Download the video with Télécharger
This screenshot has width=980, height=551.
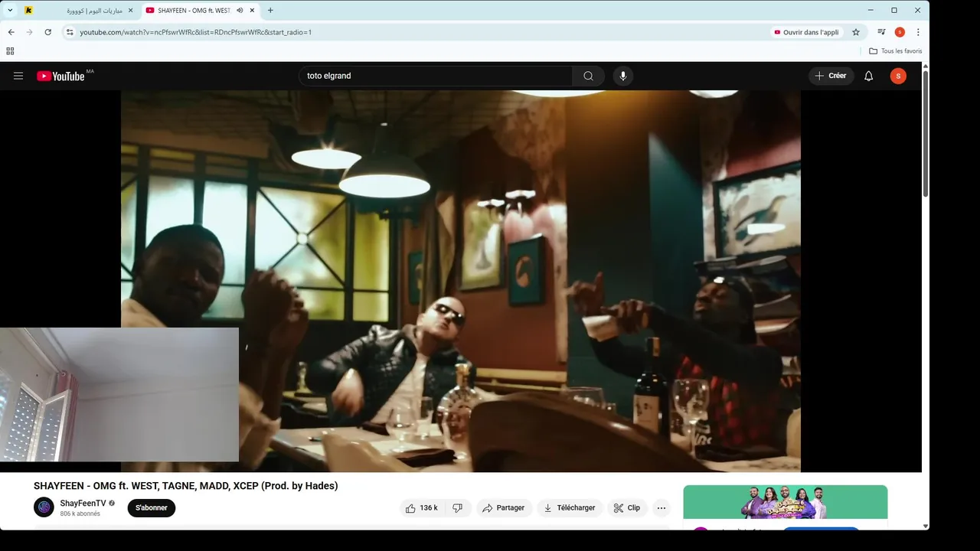570,508
